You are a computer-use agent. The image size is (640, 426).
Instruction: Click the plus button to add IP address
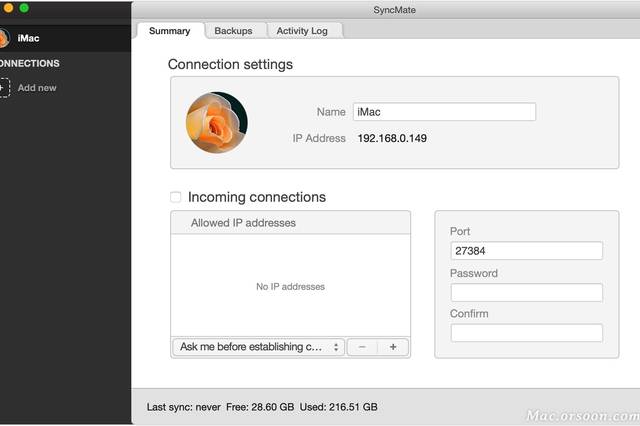point(393,347)
